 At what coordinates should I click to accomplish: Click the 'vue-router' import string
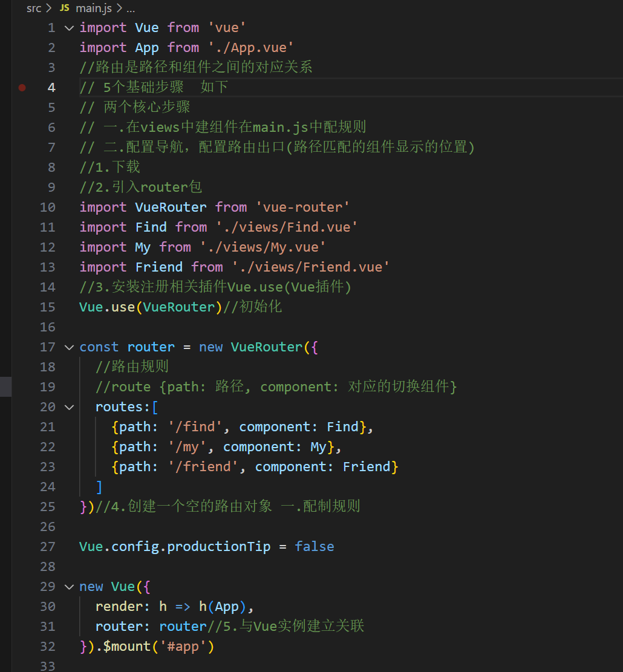click(x=302, y=207)
